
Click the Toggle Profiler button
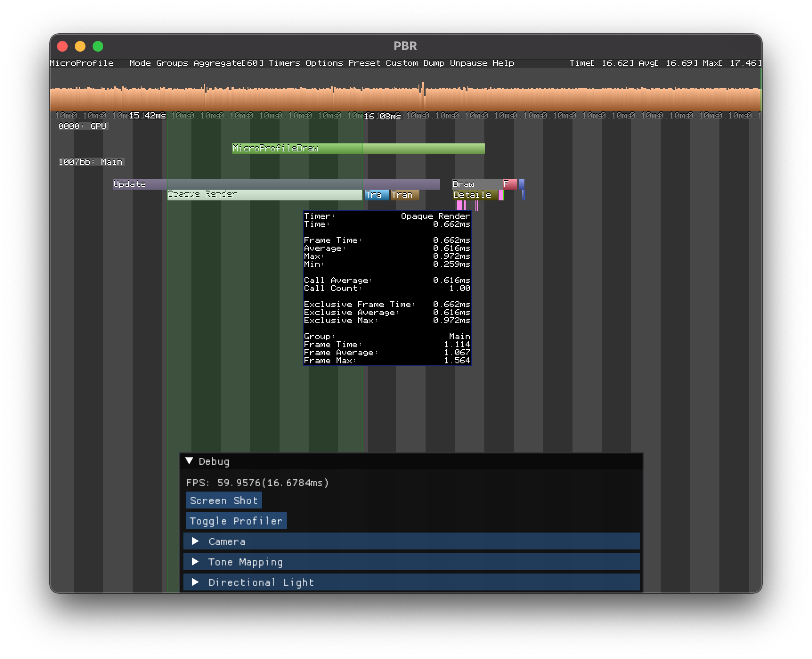click(x=236, y=521)
